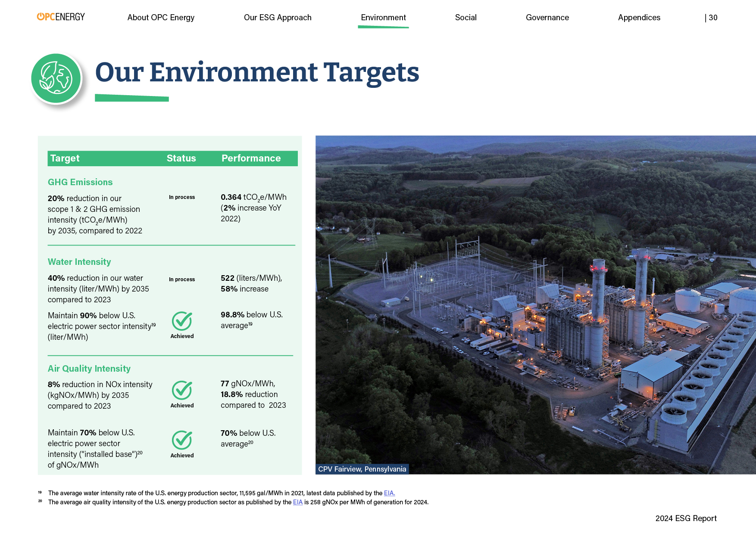This screenshot has width=756, height=534.
Task: Click the CPV Fairview, Pennsylvania caption
Action: 362,469
